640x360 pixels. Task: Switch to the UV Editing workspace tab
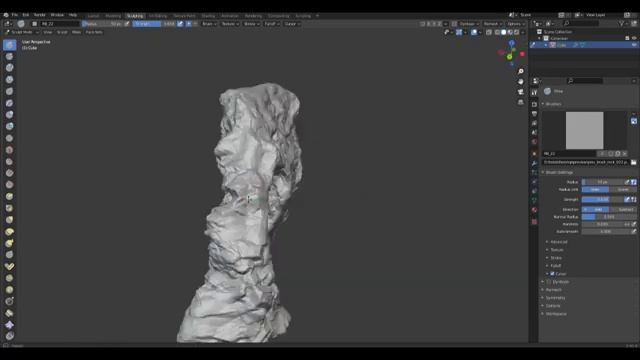158,16
